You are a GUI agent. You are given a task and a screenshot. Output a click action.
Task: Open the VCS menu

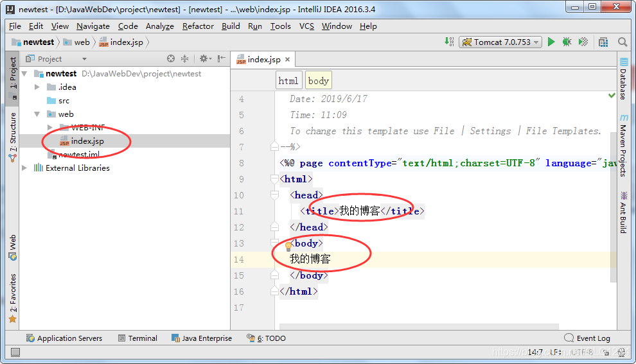tap(306, 26)
